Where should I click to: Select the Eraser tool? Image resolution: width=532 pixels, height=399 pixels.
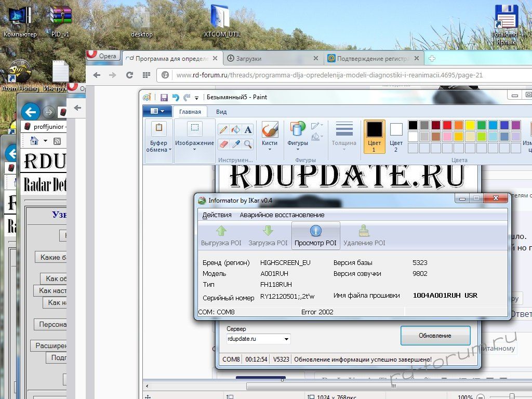(x=223, y=144)
